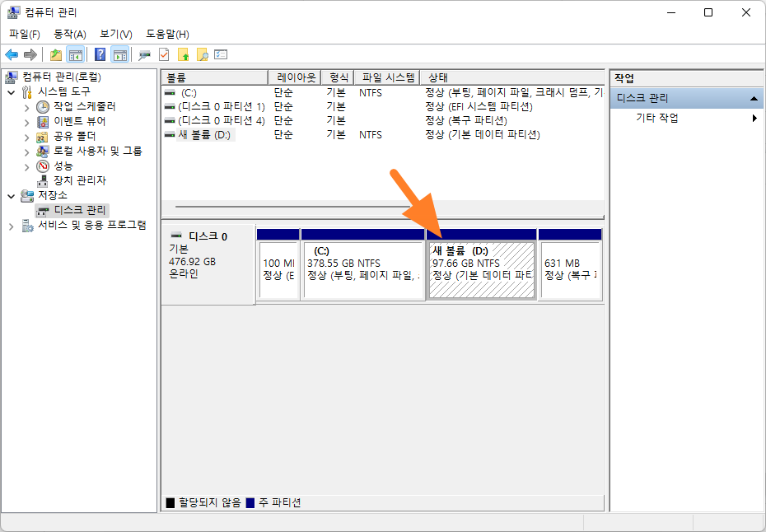766x532 pixels.
Task: Select the (C:) row in volume list
Action: (x=383, y=92)
